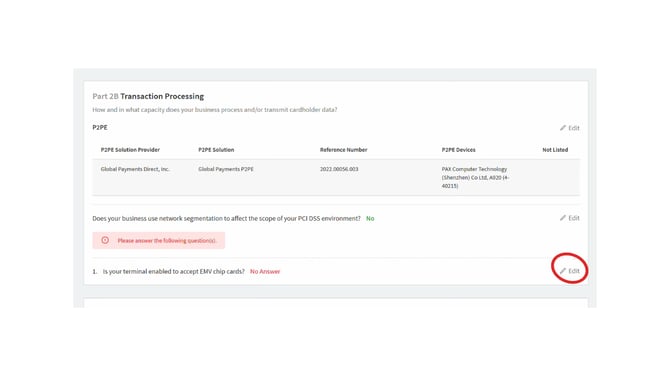Click the 'Global Payments Direct, Inc.' cell

pos(135,169)
